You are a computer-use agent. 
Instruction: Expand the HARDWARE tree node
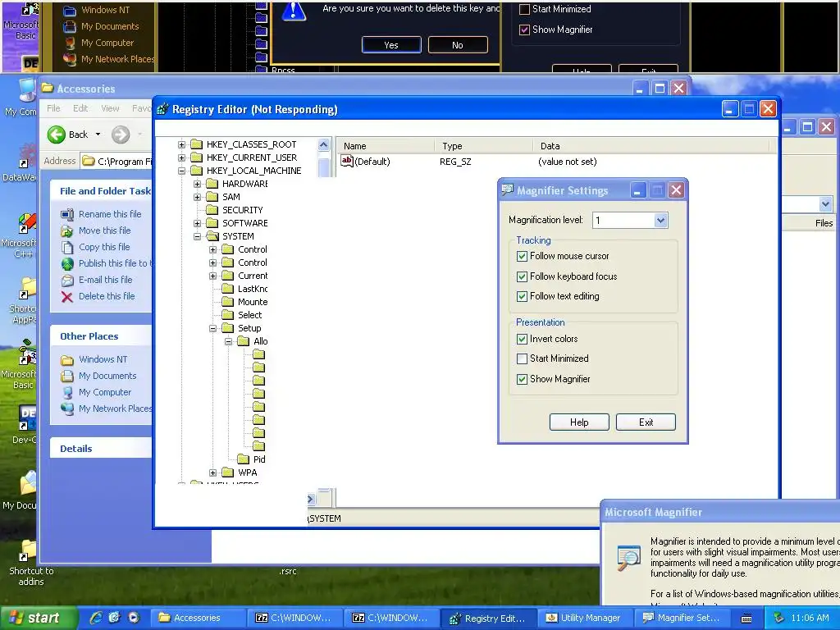pyautogui.click(x=197, y=184)
